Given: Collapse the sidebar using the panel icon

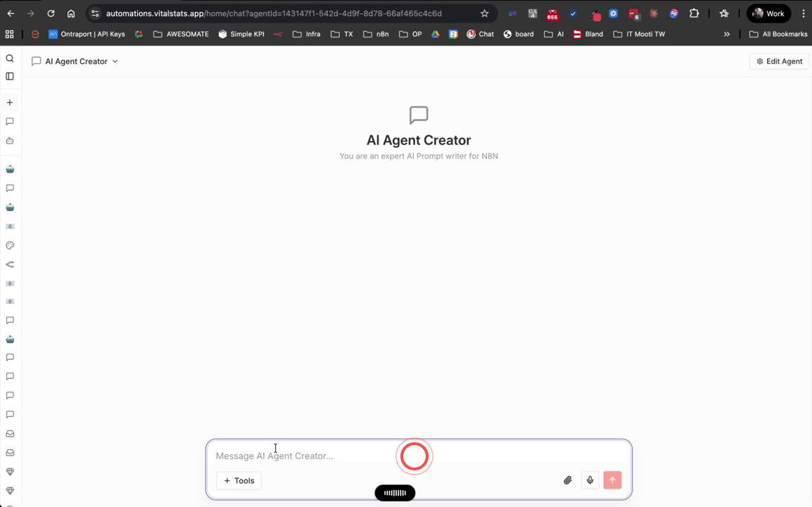Looking at the screenshot, I should [x=10, y=76].
